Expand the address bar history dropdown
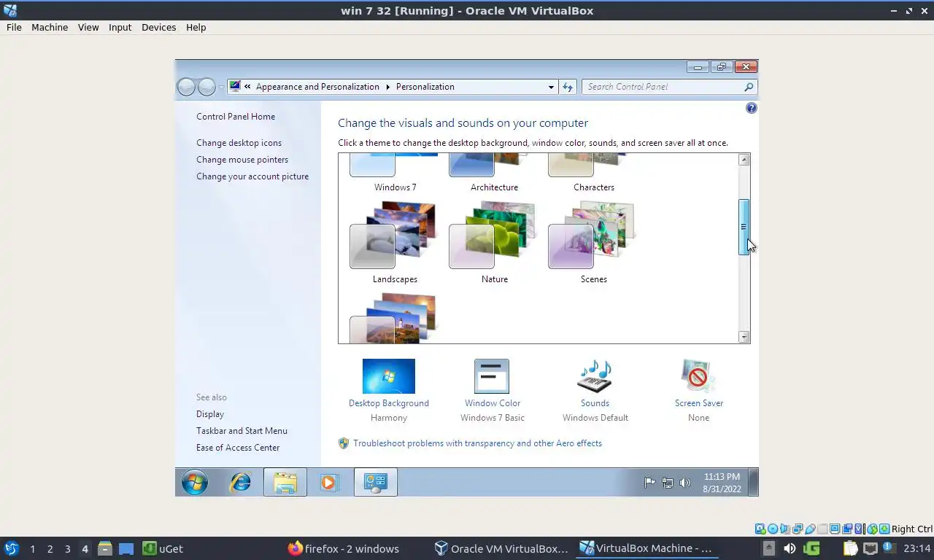 (x=551, y=87)
